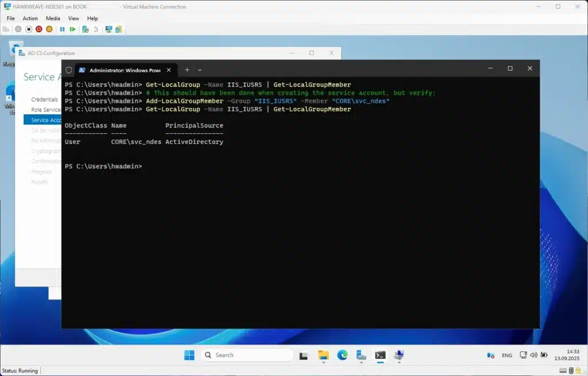
Task: Toggle the Enhanced Session toolbar icon
Action: pos(109,29)
